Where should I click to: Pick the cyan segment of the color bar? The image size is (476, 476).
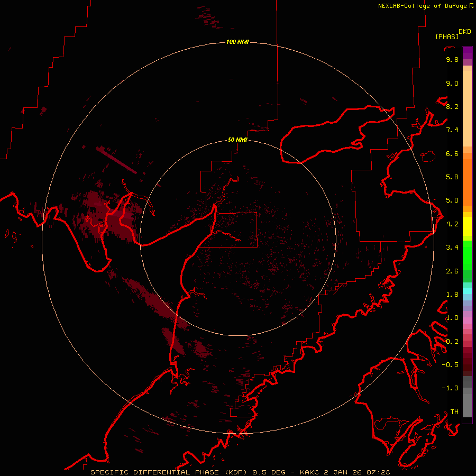[467, 291]
